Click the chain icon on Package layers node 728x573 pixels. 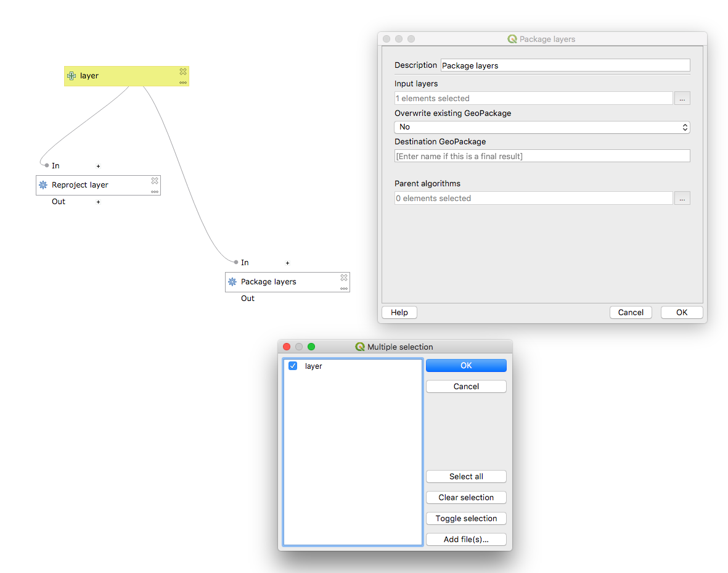click(x=344, y=287)
